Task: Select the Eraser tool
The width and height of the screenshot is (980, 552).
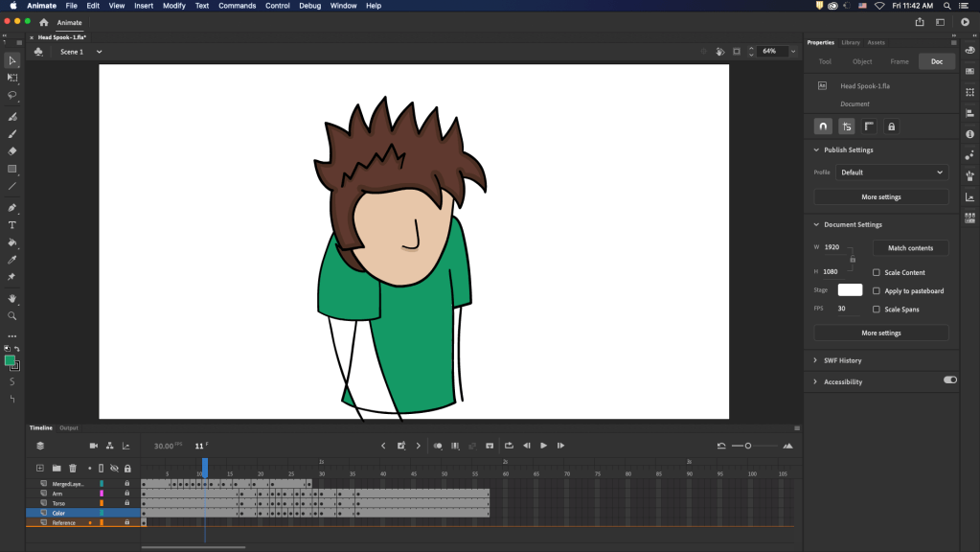Action: (12, 151)
